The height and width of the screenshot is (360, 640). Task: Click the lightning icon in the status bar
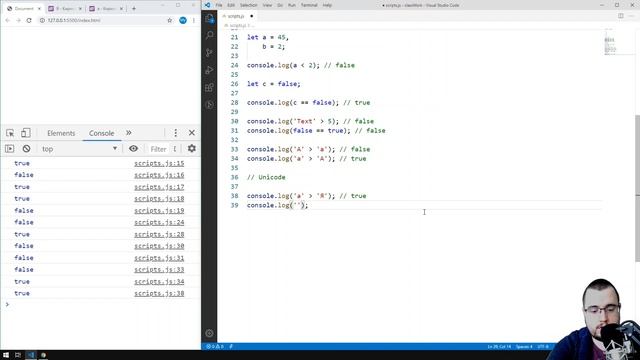(231, 347)
